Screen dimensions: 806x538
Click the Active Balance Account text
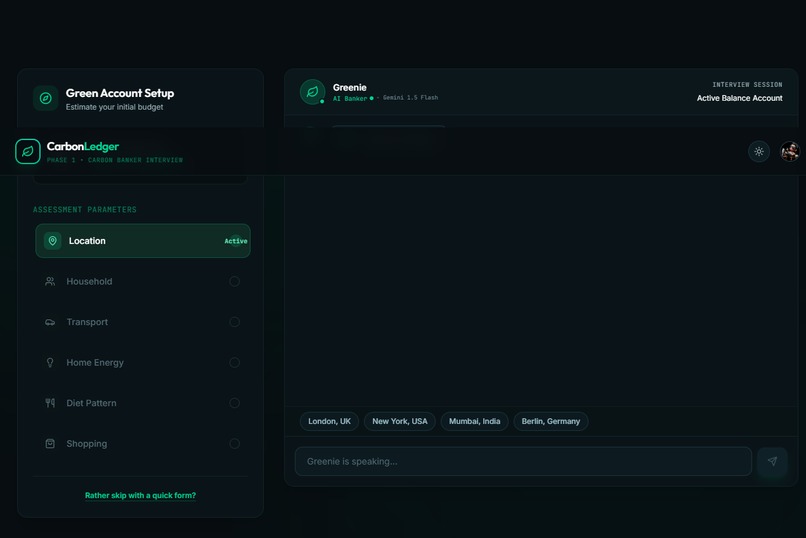click(x=740, y=98)
